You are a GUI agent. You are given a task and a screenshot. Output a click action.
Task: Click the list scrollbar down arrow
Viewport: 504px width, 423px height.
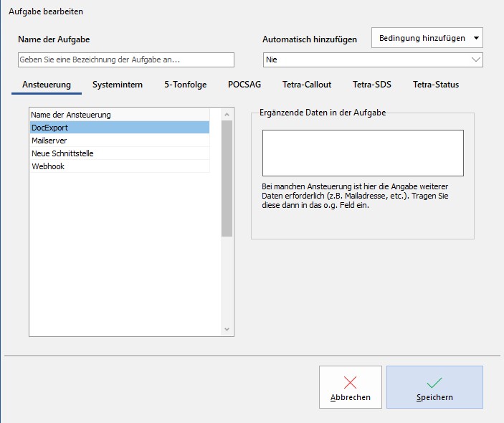227,330
